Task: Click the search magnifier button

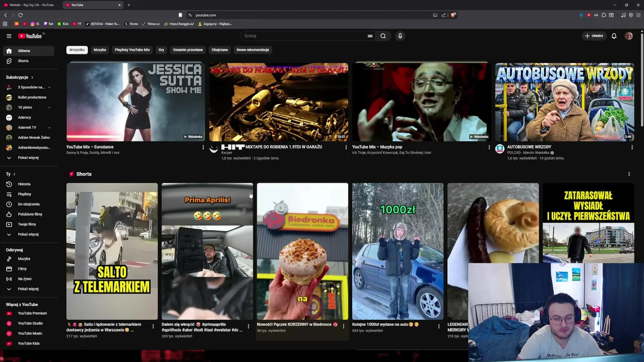Action: (x=383, y=36)
